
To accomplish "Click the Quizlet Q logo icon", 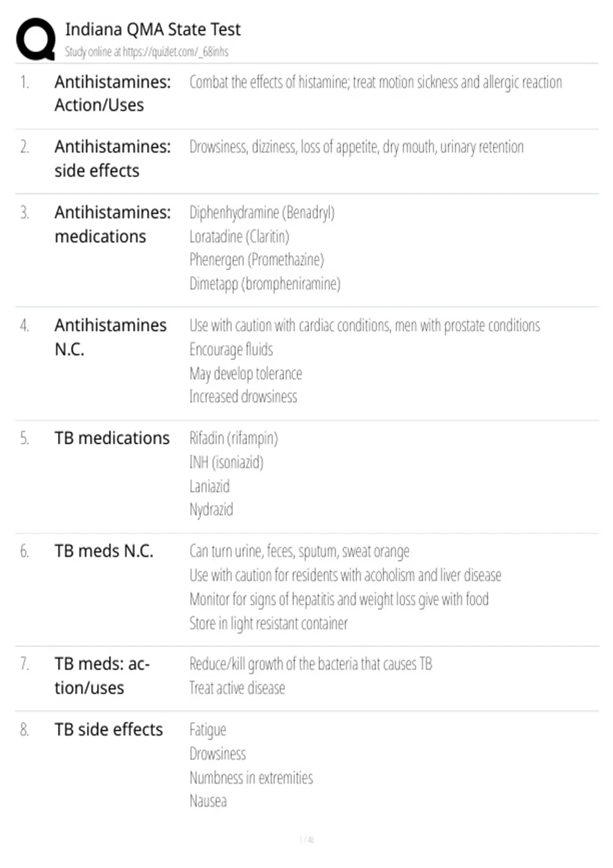I will 36,39.
